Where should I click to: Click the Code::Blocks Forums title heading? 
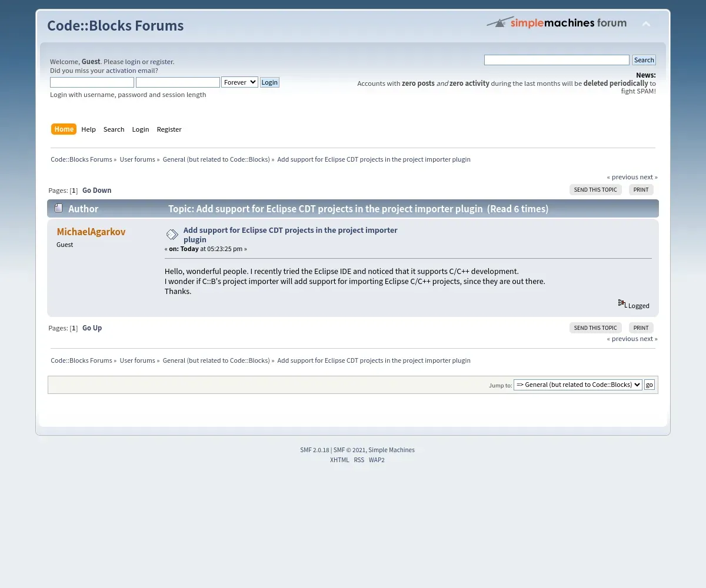(115, 26)
